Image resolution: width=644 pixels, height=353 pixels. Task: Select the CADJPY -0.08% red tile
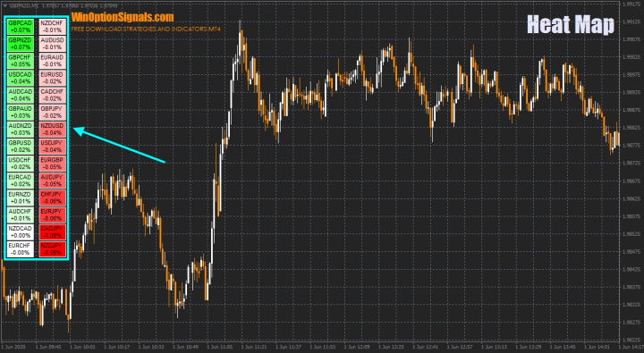[x=52, y=232]
